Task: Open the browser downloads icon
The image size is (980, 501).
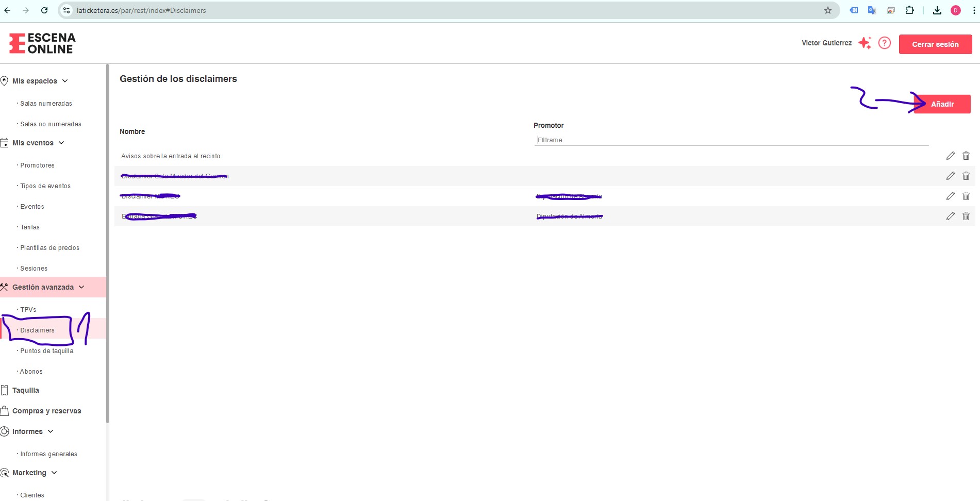Action: [937, 10]
